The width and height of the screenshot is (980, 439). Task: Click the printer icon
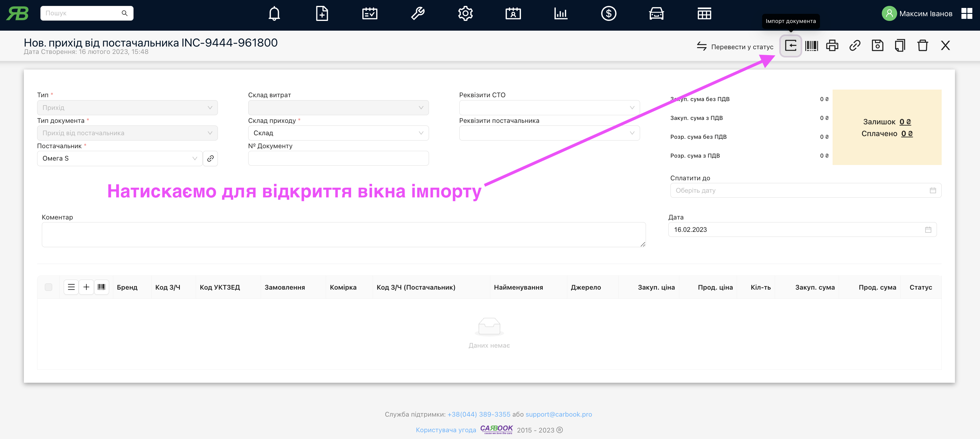click(832, 46)
